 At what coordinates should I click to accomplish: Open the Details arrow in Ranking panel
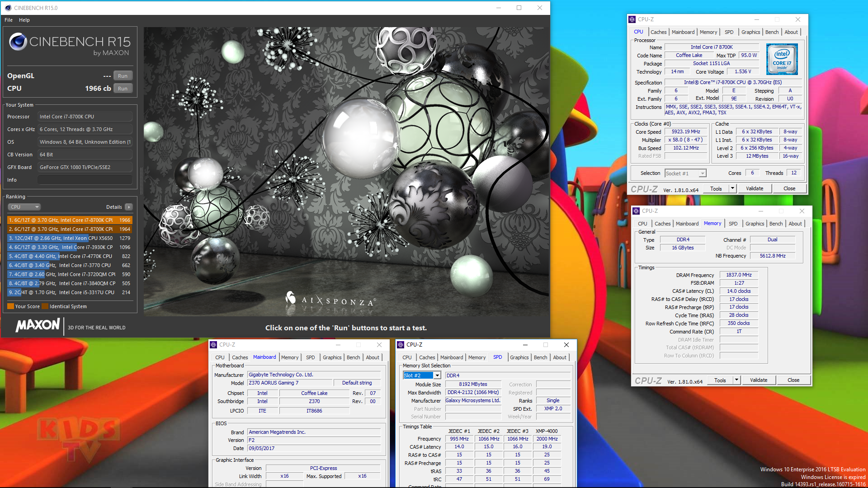point(129,207)
